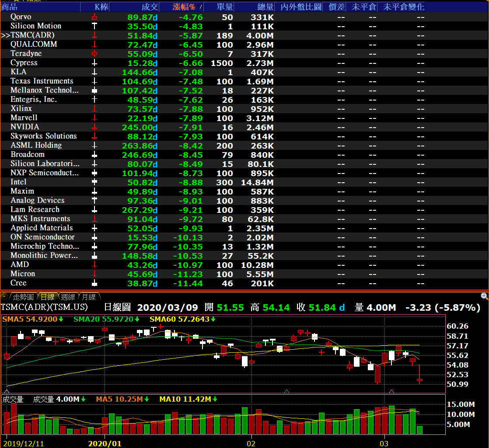Select the TSMC(ADR) row name
Image resolution: width=489 pixels, height=448 pixels.
click(32, 35)
